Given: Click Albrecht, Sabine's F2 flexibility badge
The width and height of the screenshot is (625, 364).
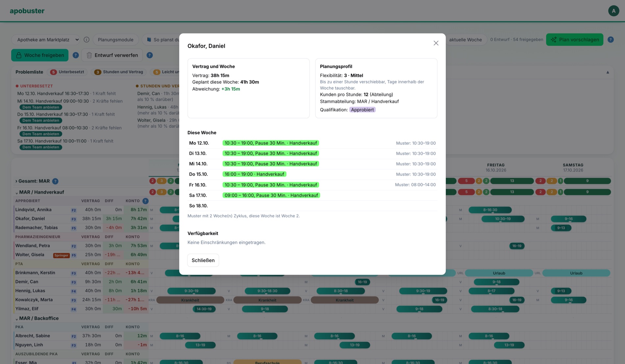Looking at the screenshot, I should [x=74, y=336].
